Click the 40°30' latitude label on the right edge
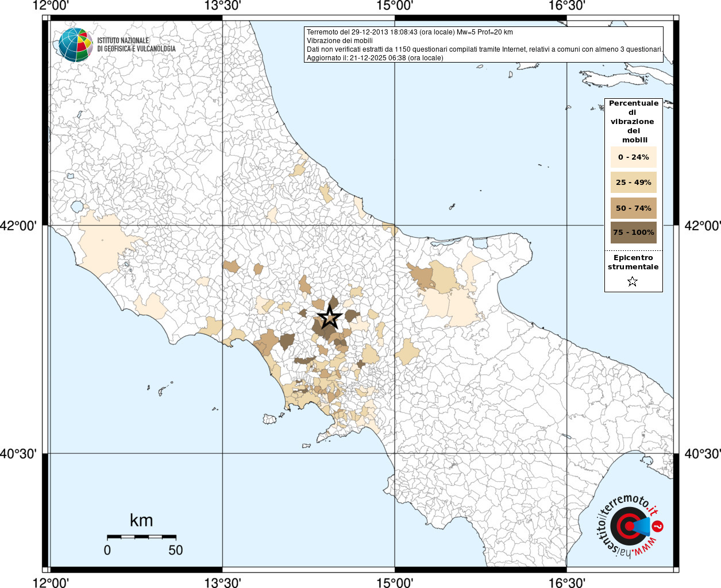Screen dimensions: 721x588 [702, 454]
